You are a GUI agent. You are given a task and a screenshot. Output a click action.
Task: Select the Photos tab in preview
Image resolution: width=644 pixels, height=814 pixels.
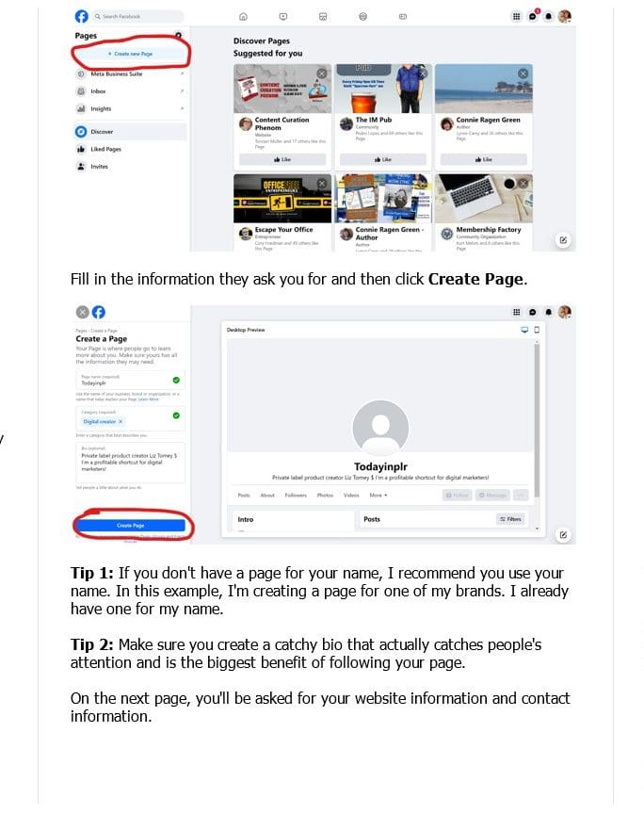tap(325, 496)
